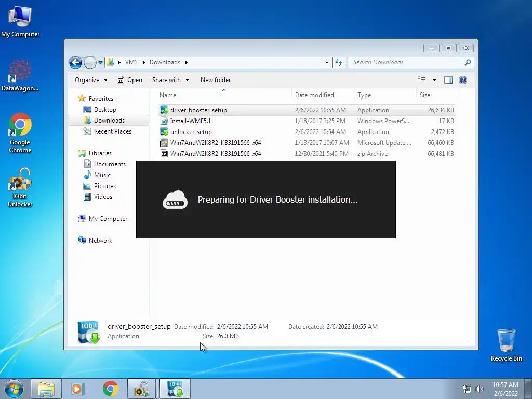Sort files by Name column
The image size is (532, 399).
coord(224,95)
